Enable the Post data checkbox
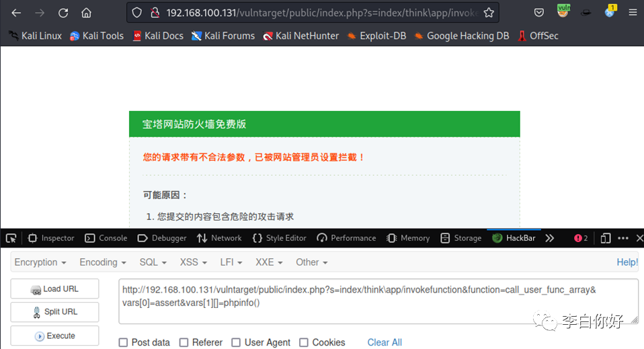This screenshot has width=644, height=349. click(123, 342)
